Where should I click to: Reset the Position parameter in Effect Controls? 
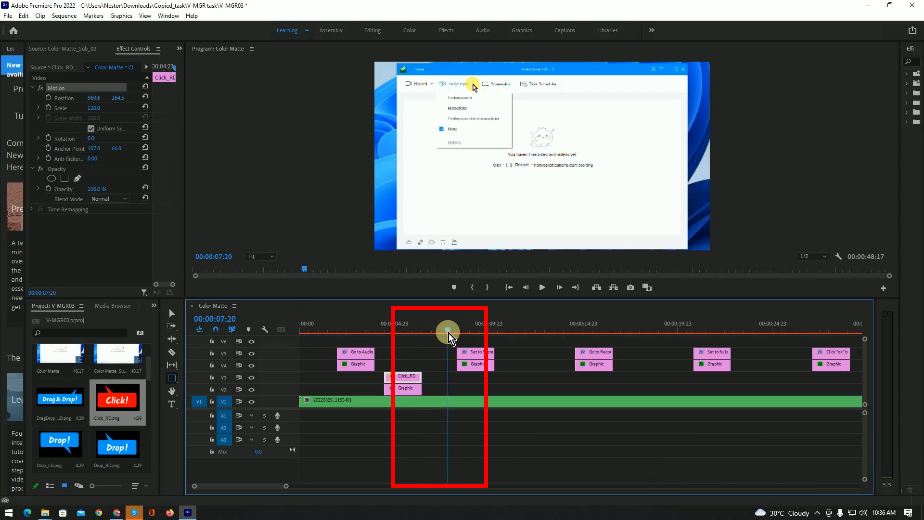coord(146,98)
